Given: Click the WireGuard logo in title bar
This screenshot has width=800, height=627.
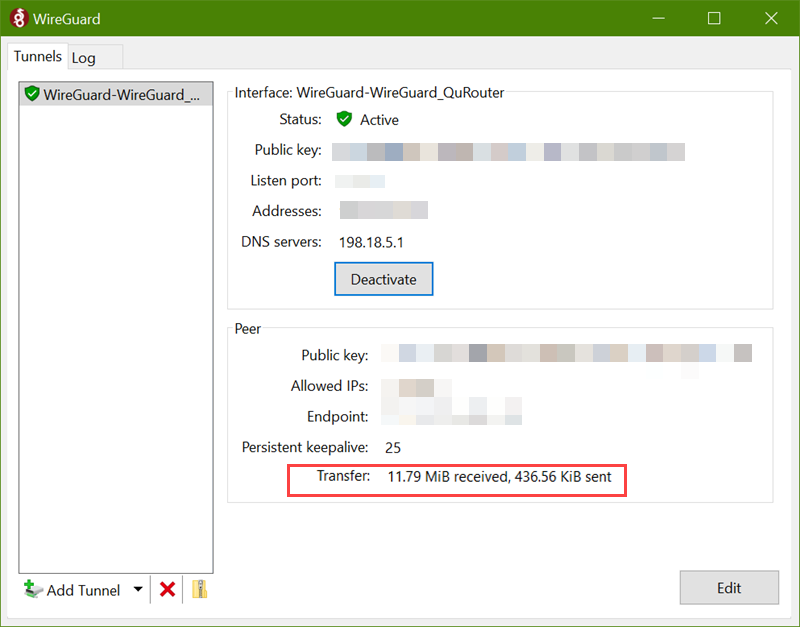Looking at the screenshot, I should pyautogui.click(x=18, y=18).
